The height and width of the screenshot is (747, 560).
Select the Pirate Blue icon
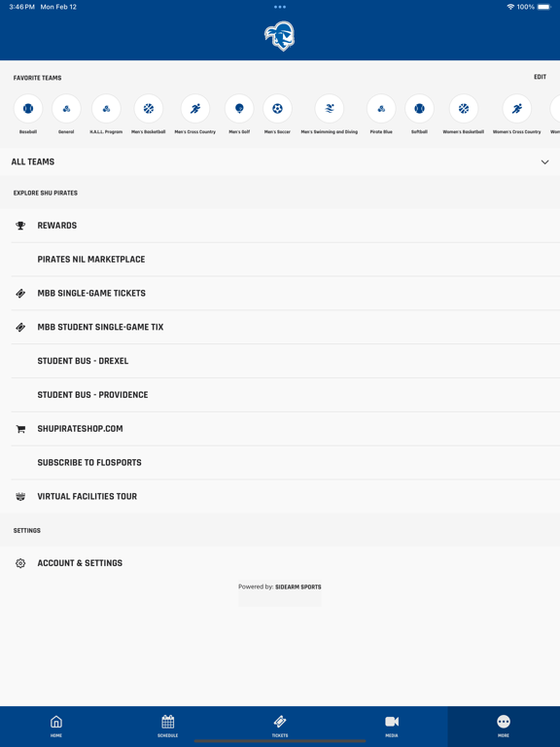(x=381, y=109)
